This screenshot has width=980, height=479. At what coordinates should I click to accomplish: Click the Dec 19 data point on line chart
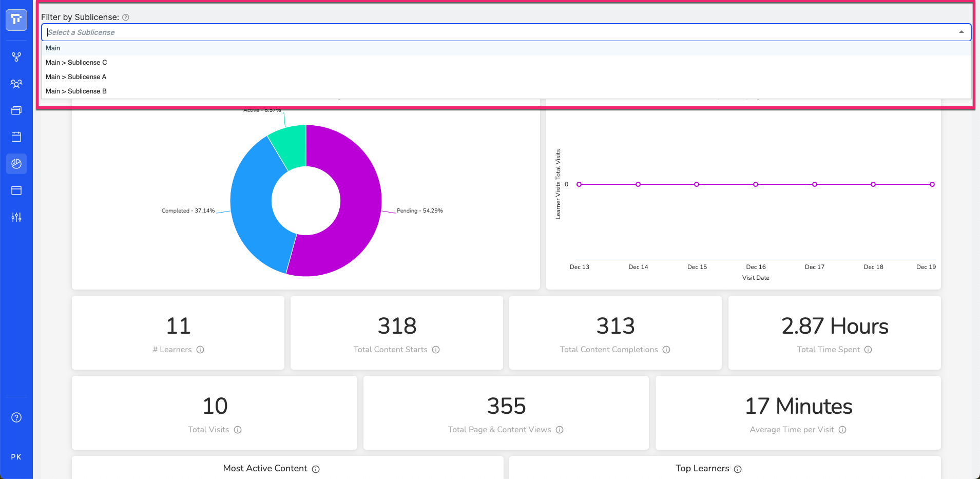[932, 184]
